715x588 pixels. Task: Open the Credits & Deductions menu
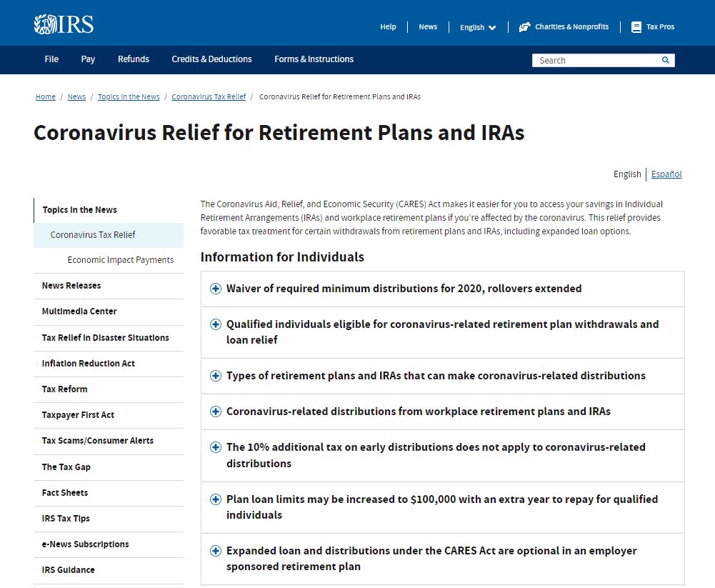211,59
